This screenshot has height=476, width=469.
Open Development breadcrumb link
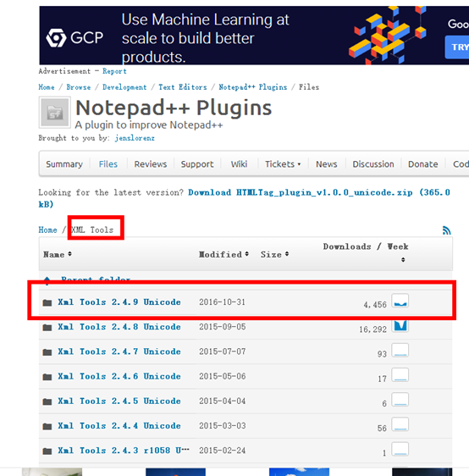tap(124, 87)
